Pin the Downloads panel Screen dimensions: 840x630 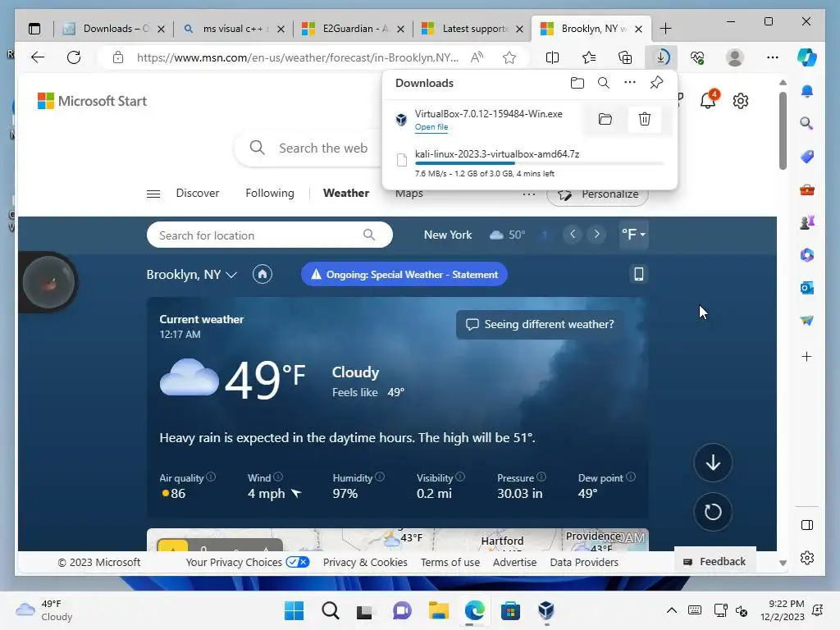click(656, 83)
